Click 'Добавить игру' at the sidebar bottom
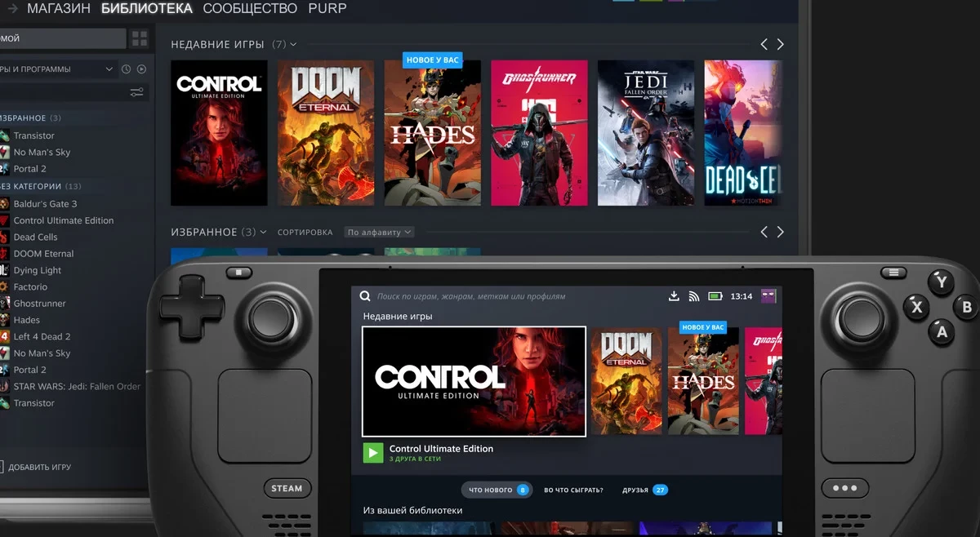This screenshot has width=980, height=537. coord(38,467)
